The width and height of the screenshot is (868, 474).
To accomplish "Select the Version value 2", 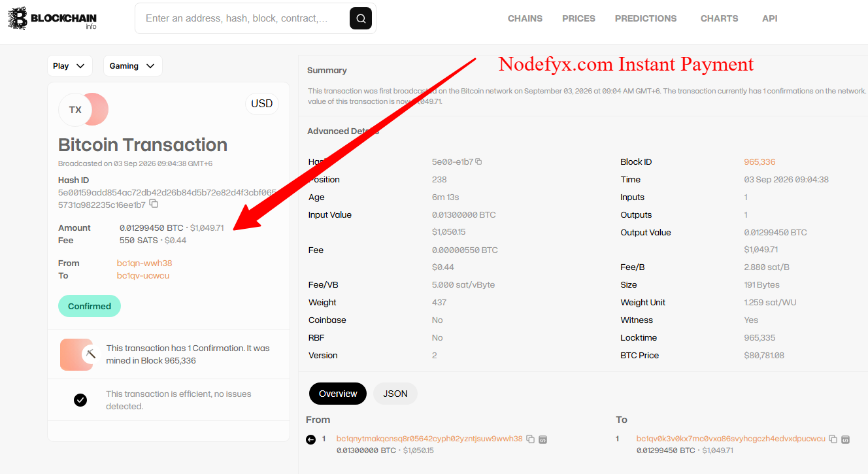I will (x=435, y=355).
